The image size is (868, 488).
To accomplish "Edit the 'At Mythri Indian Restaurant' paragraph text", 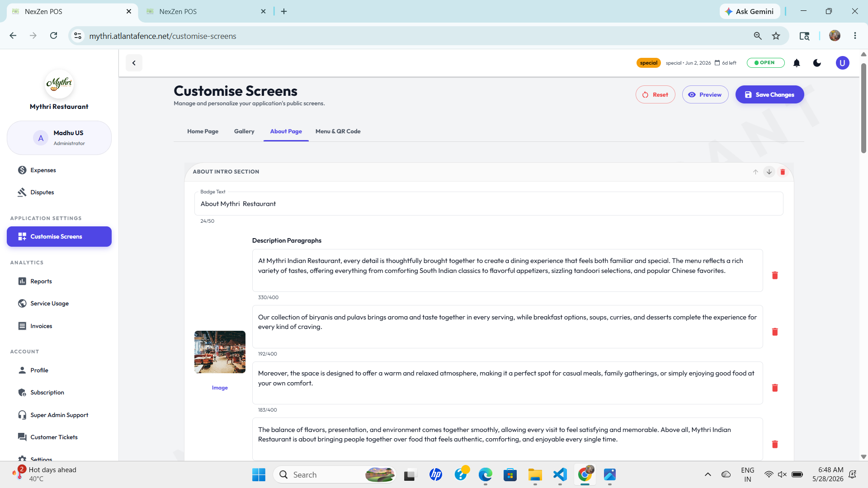I will pyautogui.click(x=507, y=270).
